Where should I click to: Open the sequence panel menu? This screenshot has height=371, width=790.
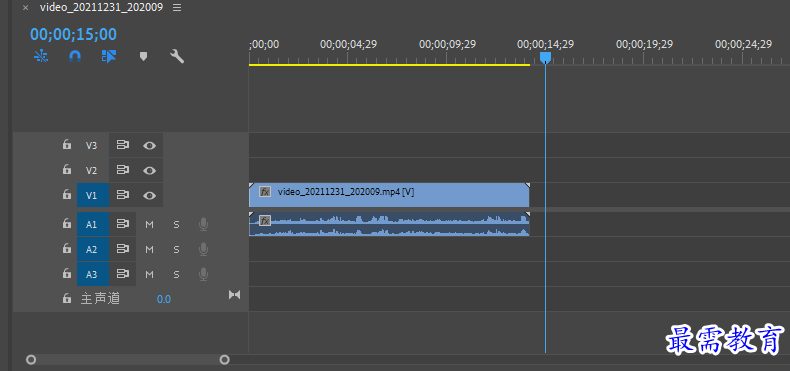point(177,8)
